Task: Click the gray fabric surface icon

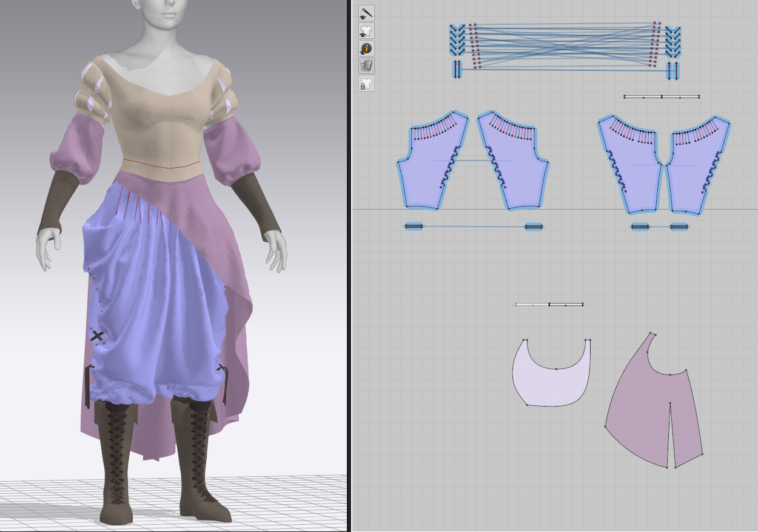Action: [366, 65]
